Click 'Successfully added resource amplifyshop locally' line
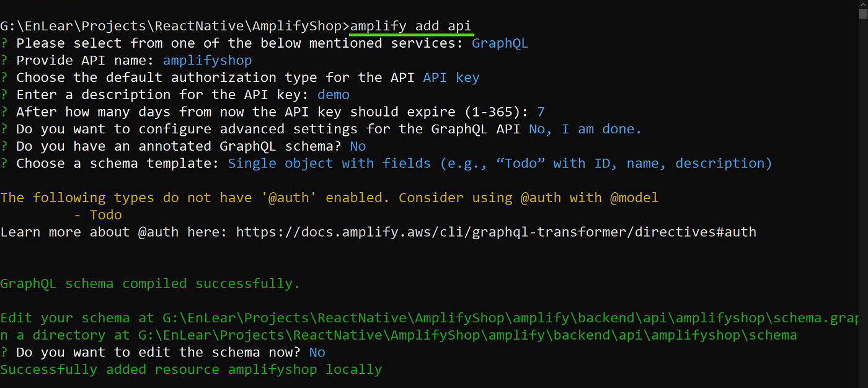Screen dimensions: 868x388 191,369
